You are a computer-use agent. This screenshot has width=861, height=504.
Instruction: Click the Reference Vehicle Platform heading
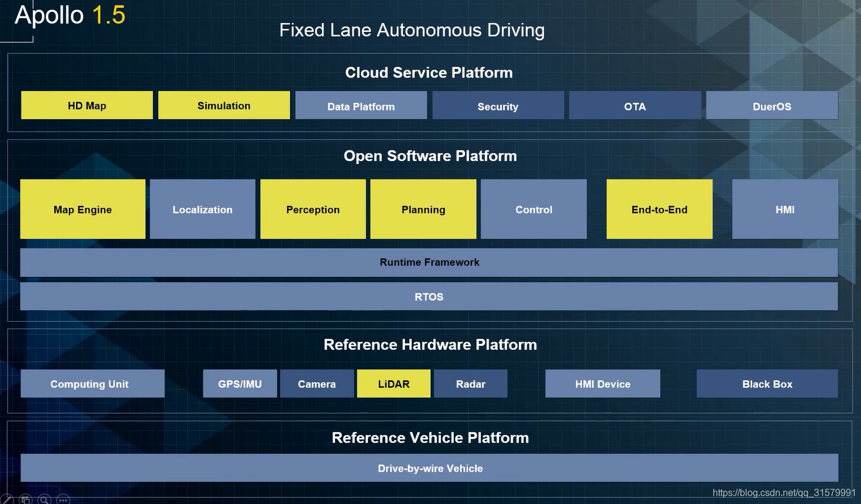point(430,438)
